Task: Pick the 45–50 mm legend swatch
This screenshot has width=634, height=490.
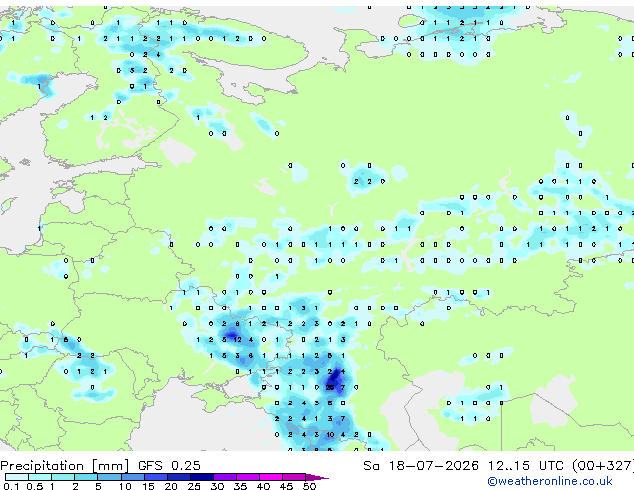Action: 294,477
